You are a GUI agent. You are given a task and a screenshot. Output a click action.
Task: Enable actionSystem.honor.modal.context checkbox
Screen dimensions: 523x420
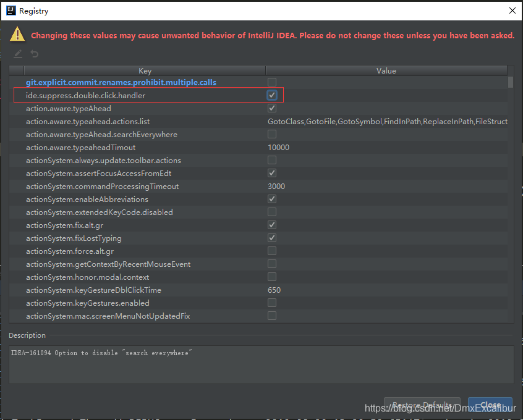pyautogui.click(x=272, y=277)
